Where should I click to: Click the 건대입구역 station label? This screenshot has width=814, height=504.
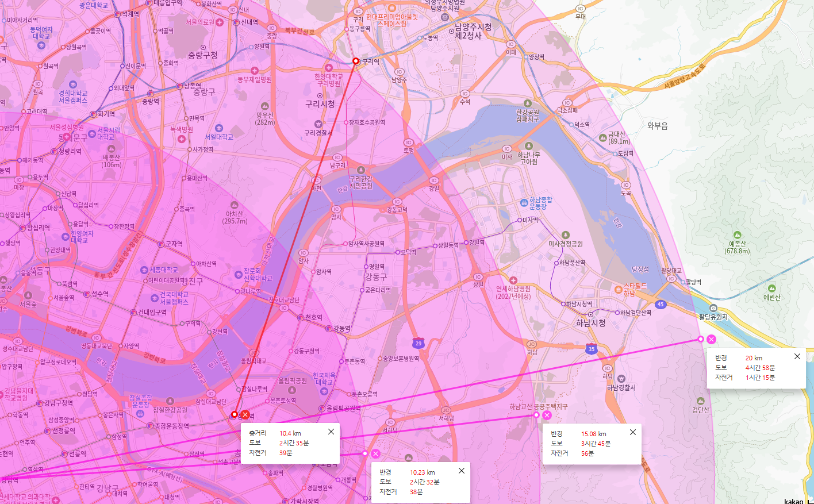(152, 313)
